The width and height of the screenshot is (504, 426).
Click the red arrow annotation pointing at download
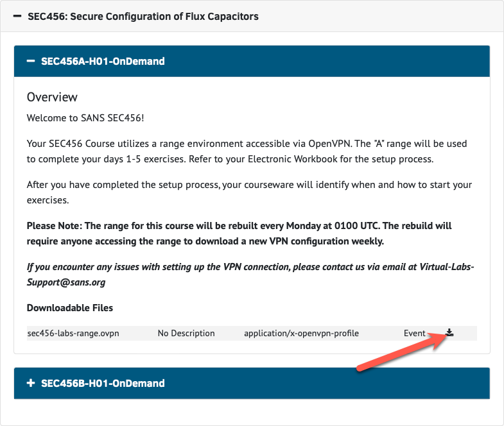click(x=403, y=351)
